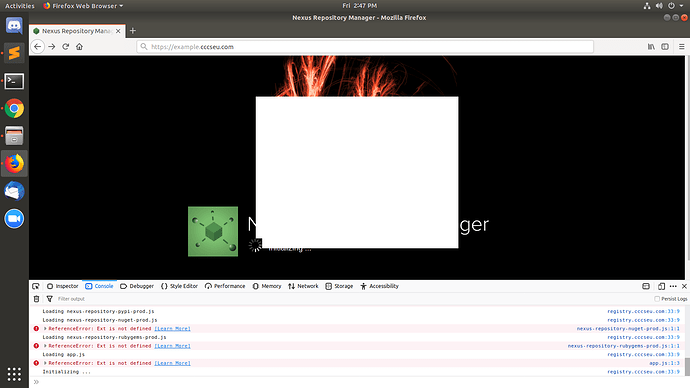Switch to the Memory tab

pos(267,286)
